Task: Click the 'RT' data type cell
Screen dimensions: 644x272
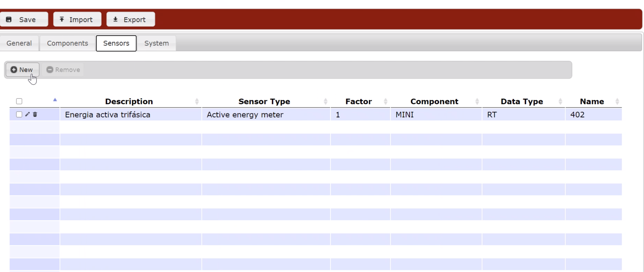Action: point(524,115)
